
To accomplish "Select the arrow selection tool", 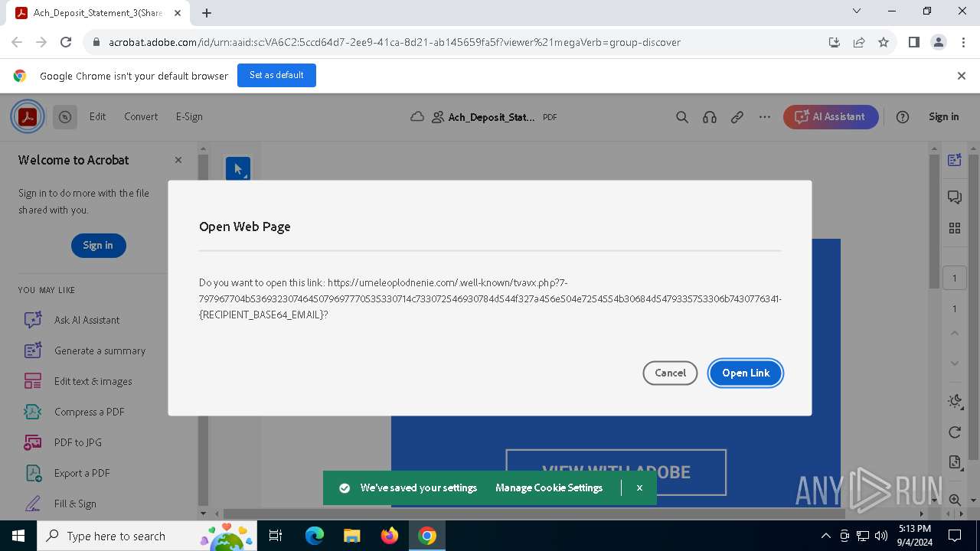I will pyautogui.click(x=237, y=168).
